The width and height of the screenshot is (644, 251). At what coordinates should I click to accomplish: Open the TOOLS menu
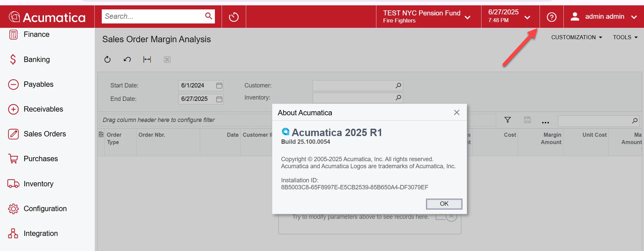point(625,37)
